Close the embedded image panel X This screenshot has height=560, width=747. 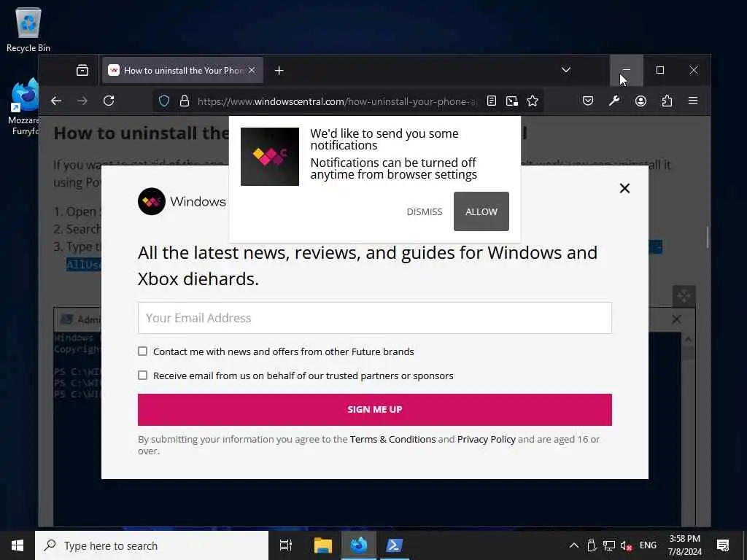click(676, 319)
